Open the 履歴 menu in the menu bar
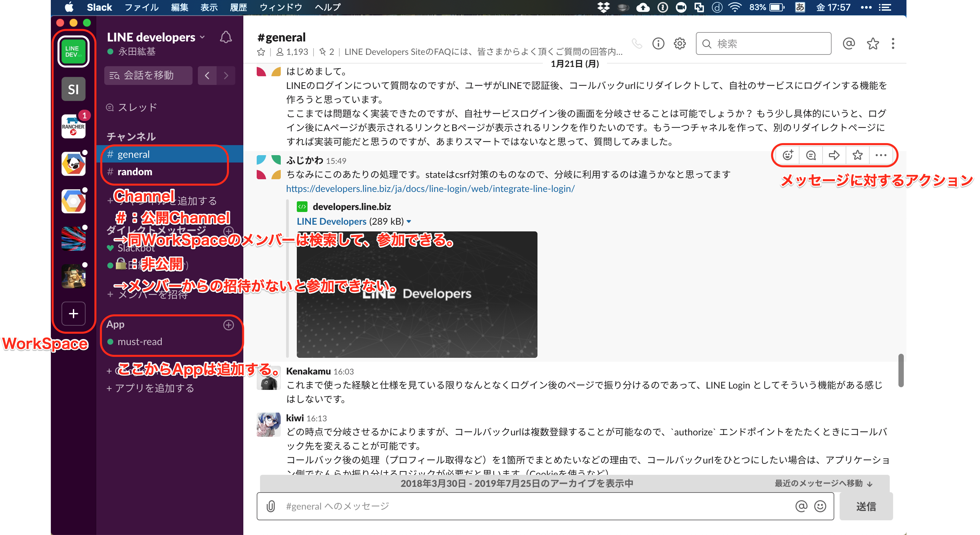Image resolution: width=980 pixels, height=535 pixels. click(x=238, y=7)
